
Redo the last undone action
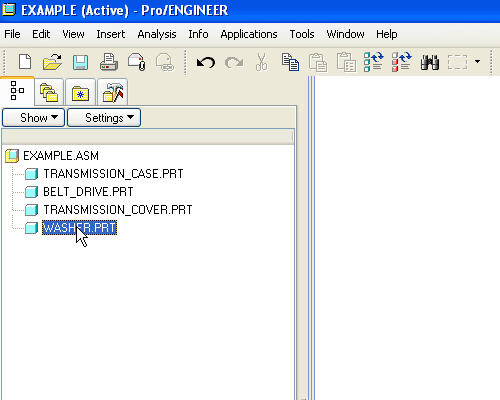point(234,62)
